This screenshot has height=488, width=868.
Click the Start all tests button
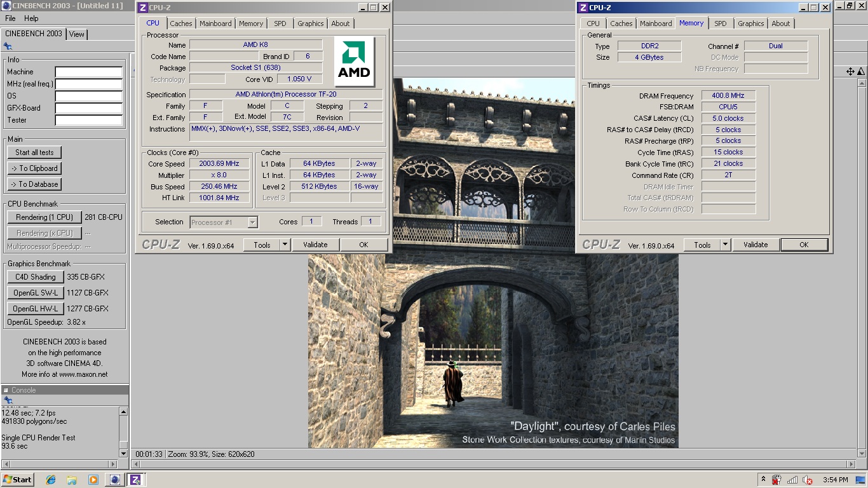(x=34, y=152)
